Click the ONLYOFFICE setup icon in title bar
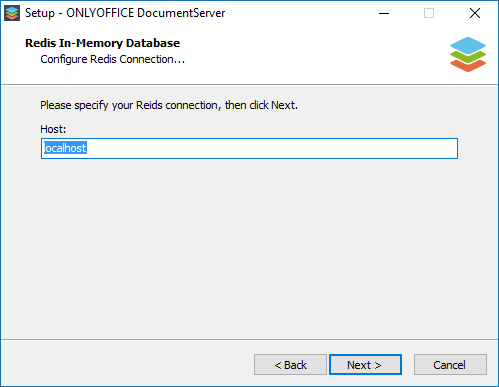 point(12,13)
